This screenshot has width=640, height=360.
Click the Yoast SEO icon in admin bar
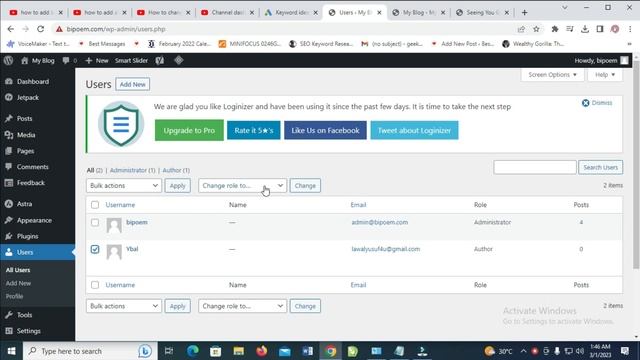160,60
